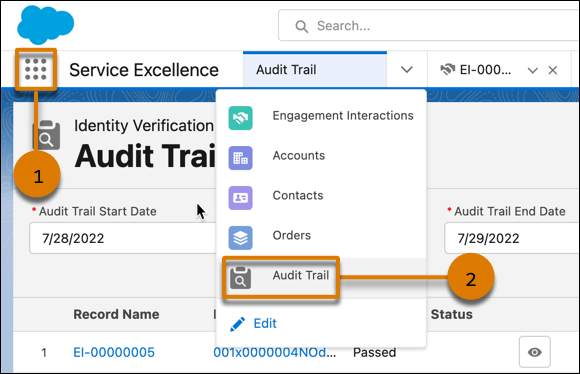Choose Engagement Interactions from the menu

coord(321,118)
